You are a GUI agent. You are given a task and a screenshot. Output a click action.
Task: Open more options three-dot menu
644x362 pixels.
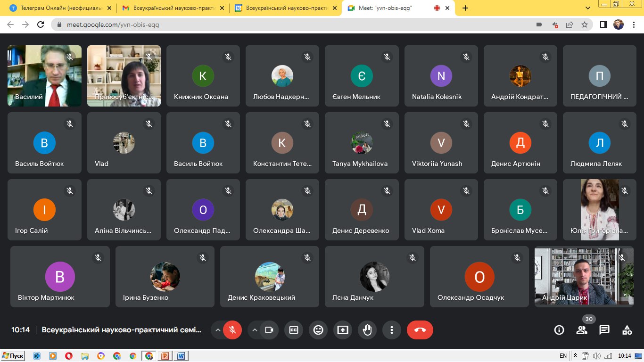tap(391, 330)
